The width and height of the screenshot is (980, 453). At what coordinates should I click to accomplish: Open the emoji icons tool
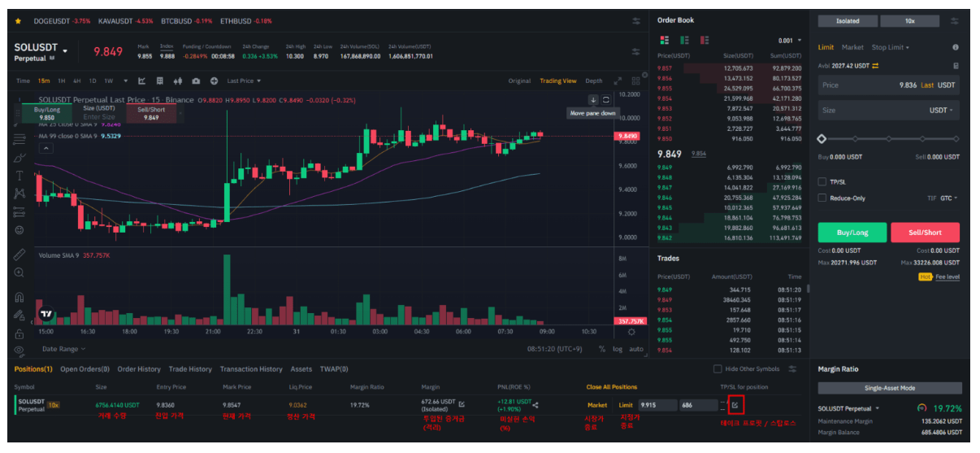[20, 230]
